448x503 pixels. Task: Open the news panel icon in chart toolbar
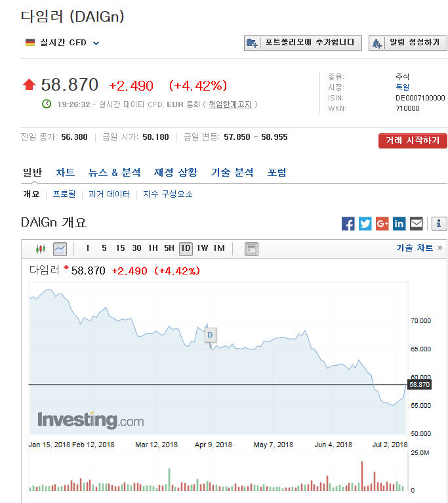[x=251, y=249]
